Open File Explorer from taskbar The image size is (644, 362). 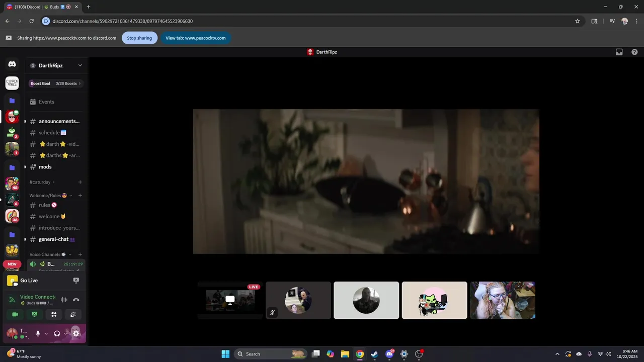click(x=345, y=354)
